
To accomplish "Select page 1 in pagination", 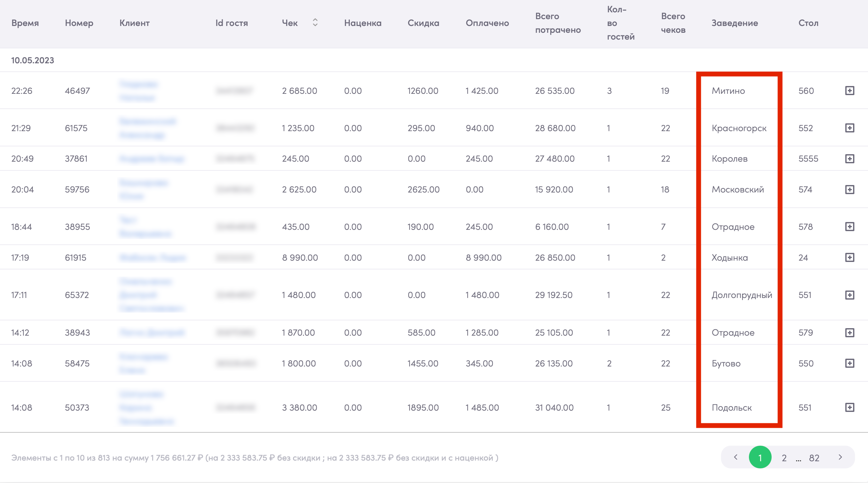I will (x=760, y=457).
